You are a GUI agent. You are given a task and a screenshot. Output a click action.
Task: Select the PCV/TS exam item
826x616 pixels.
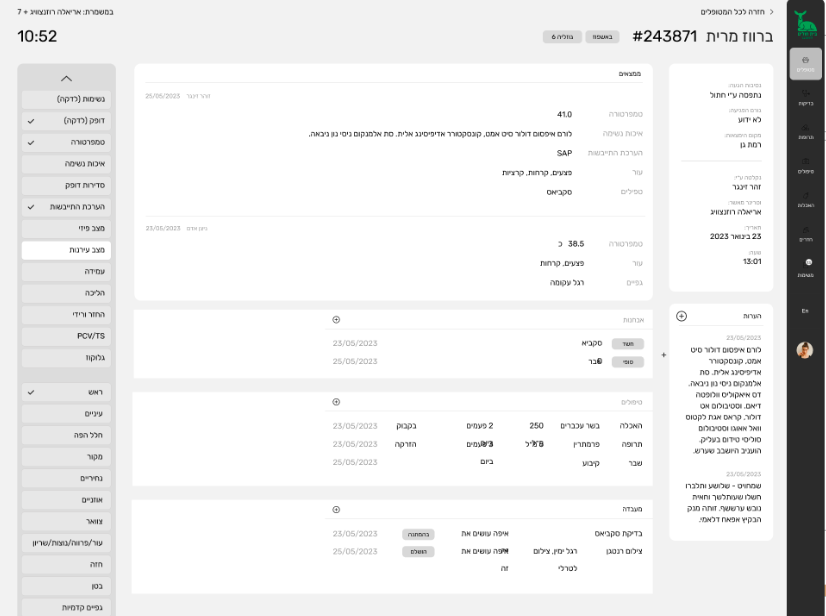tap(66, 336)
